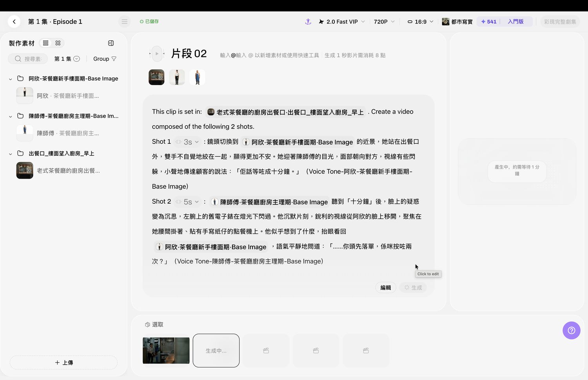
Task: Click the search materials input field
Action: (28, 59)
